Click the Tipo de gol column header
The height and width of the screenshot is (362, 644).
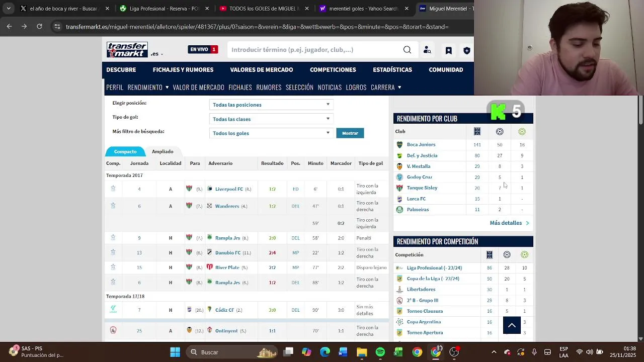[x=370, y=163]
